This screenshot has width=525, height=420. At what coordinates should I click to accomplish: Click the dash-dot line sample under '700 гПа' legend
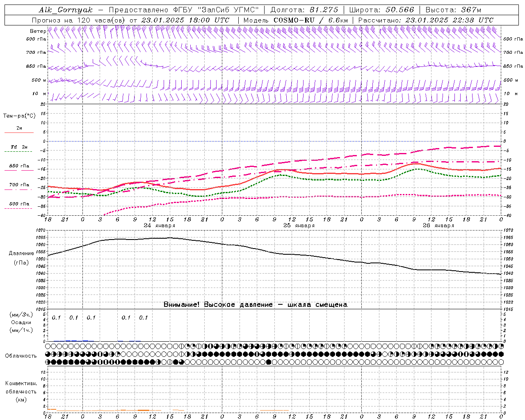tap(19, 189)
